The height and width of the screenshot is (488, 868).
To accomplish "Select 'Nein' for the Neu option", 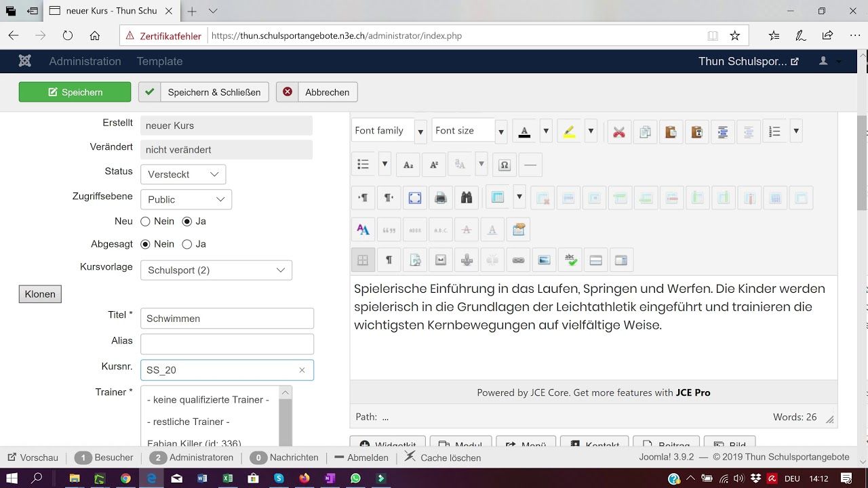I will (x=145, y=222).
